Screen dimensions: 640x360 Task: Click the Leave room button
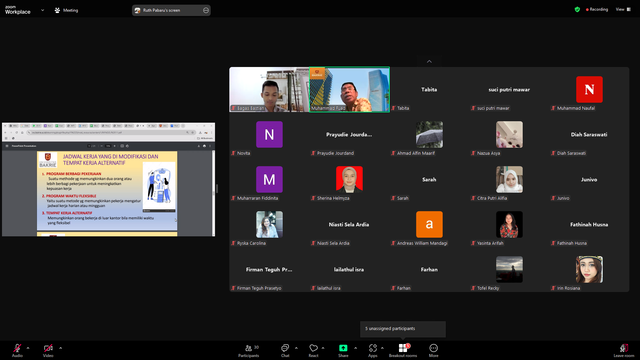(624, 350)
